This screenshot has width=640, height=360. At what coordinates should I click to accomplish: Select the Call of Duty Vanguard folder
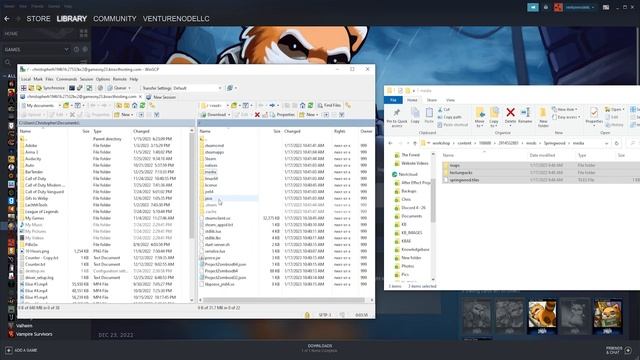tap(44, 192)
